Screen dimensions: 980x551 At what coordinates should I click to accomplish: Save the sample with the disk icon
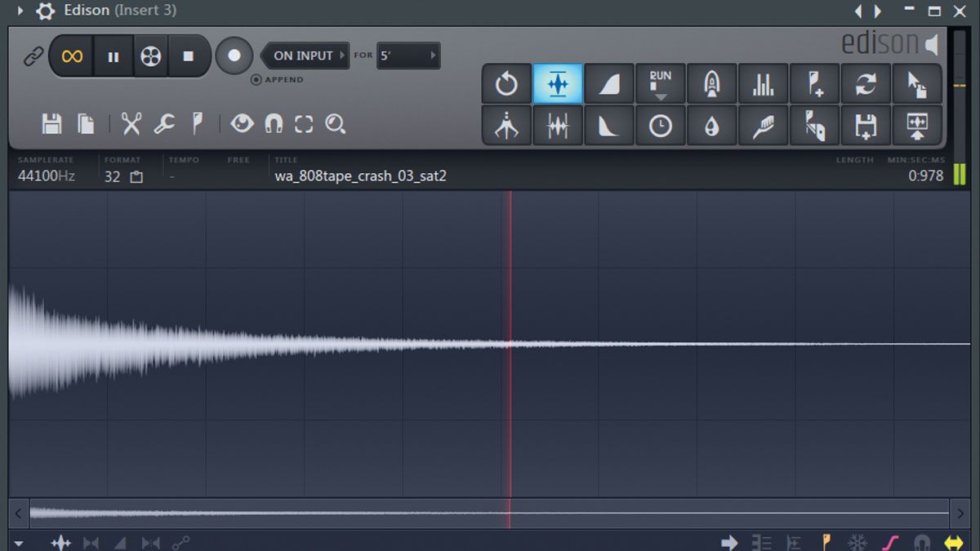coord(52,123)
